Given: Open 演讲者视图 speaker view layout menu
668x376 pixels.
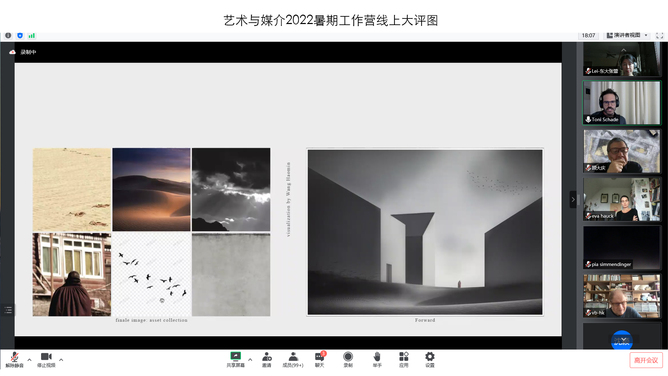Looking at the screenshot, I should [627, 35].
